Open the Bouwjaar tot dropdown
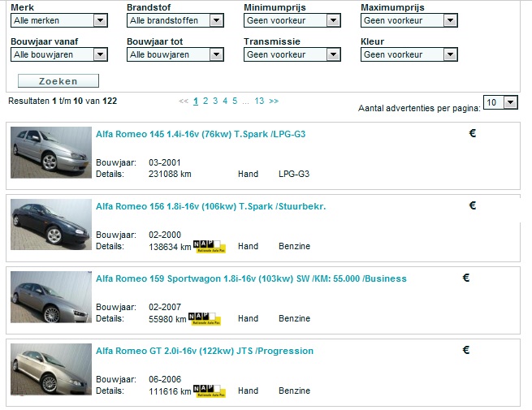This screenshot has height=410, width=532. [175, 54]
